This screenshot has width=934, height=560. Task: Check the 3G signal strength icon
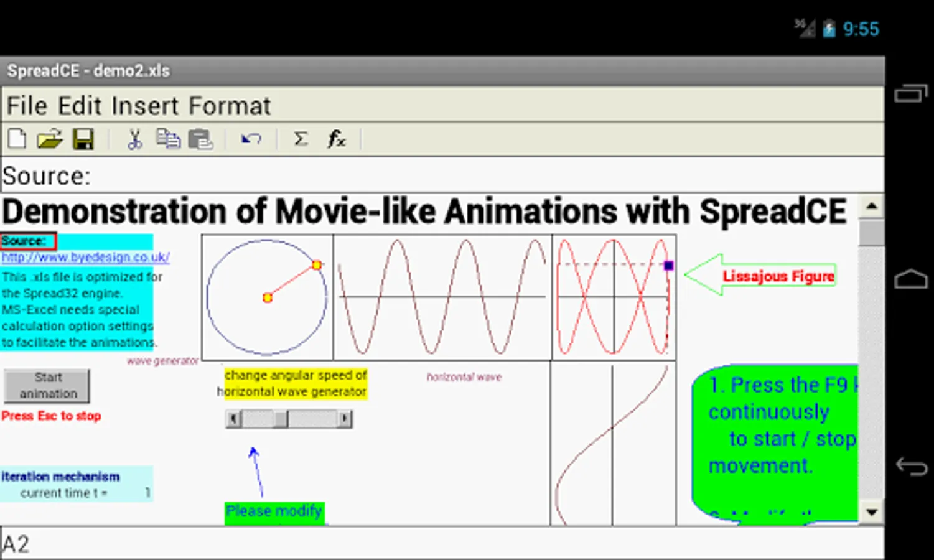click(805, 28)
